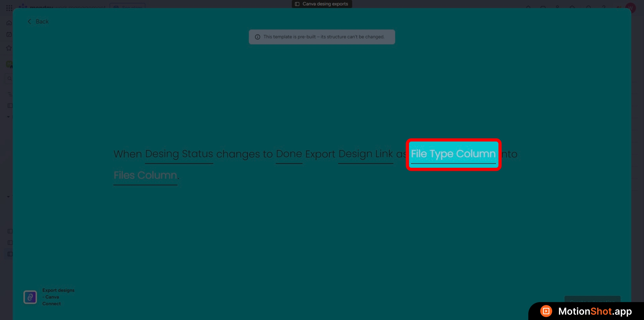Go to Home in the sidebar
Viewport: 644px width, 320px height.
(x=9, y=23)
